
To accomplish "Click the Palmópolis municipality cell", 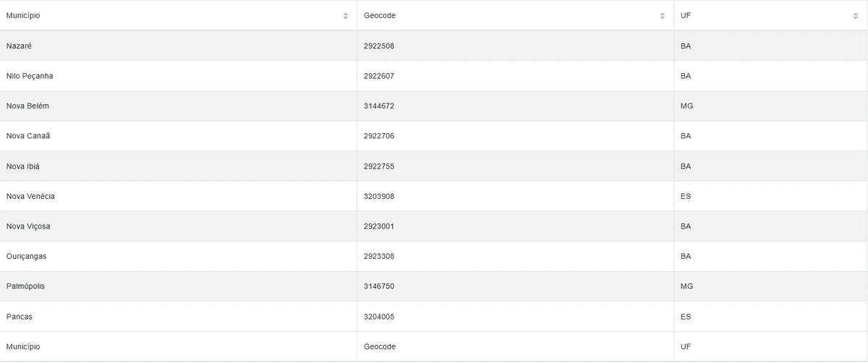I will (25, 286).
